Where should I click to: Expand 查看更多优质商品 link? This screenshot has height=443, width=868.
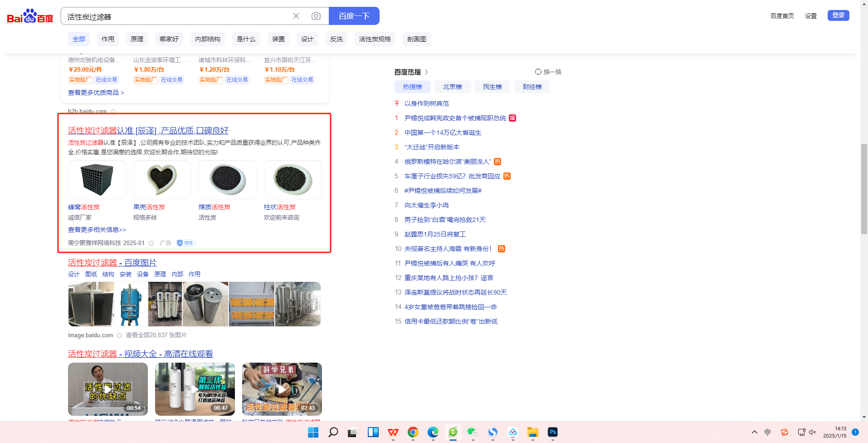tap(96, 93)
